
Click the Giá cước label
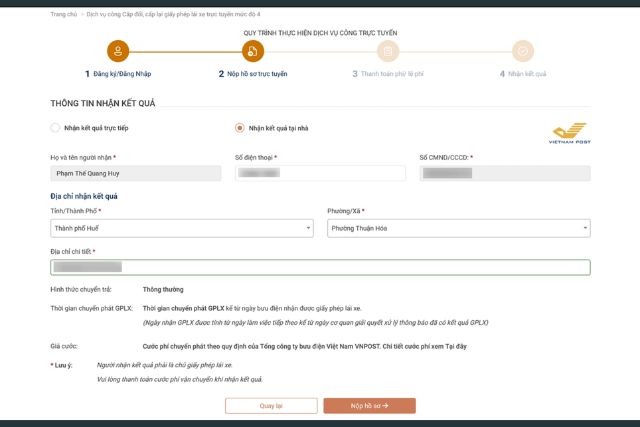64,346
